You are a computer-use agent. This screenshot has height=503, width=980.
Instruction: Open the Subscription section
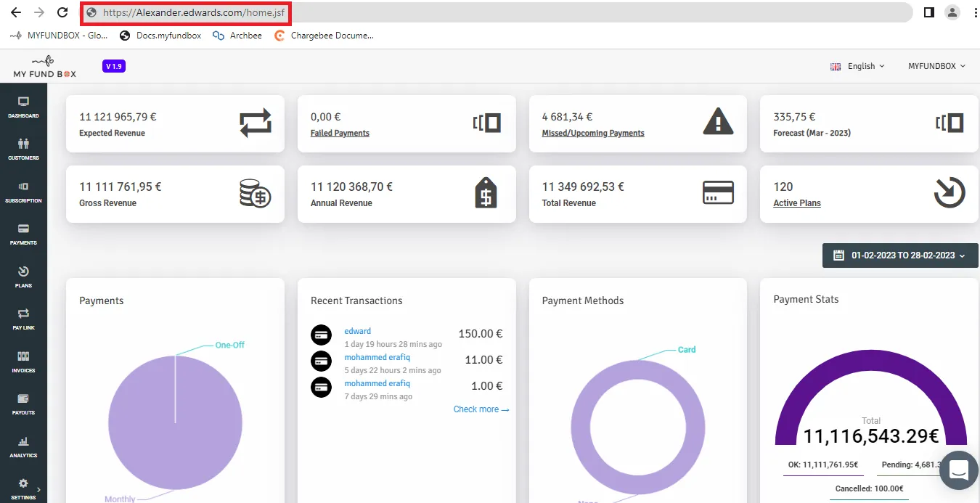point(23,192)
